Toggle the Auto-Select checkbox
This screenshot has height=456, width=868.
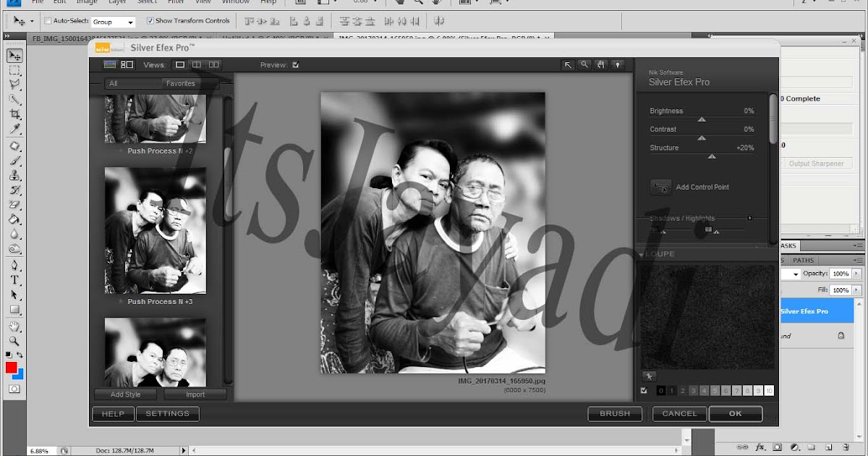coord(48,21)
